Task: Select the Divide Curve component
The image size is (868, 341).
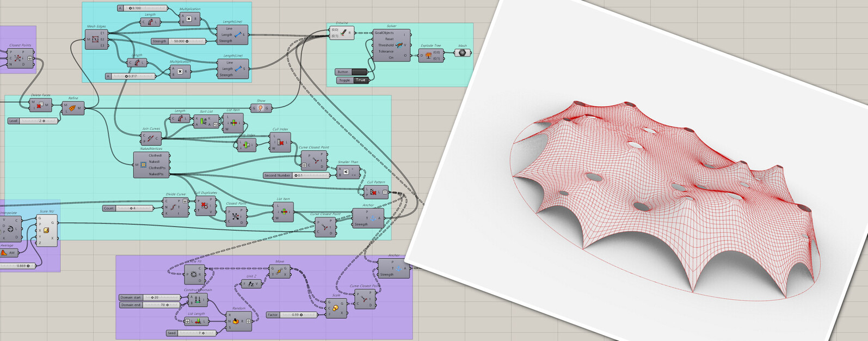Action: pyautogui.click(x=176, y=207)
